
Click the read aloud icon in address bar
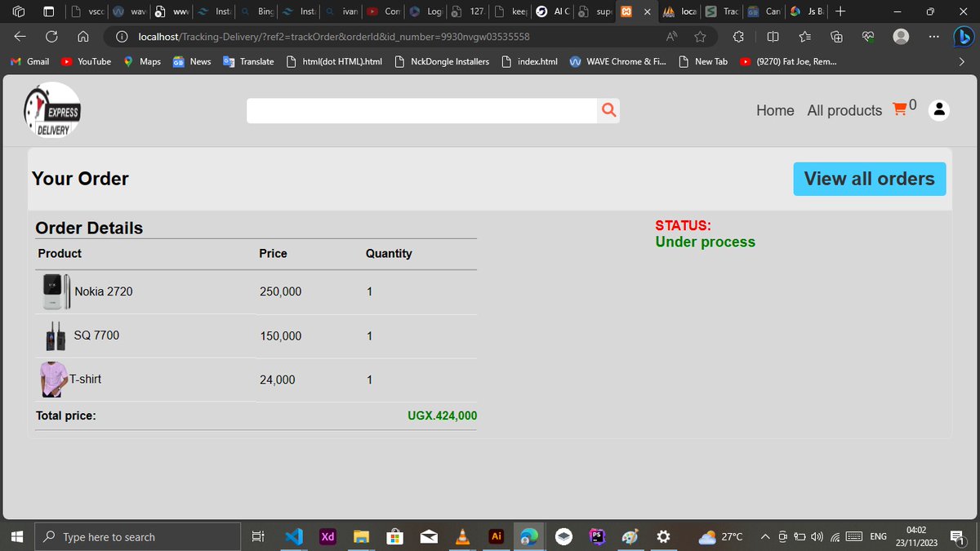coord(671,37)
